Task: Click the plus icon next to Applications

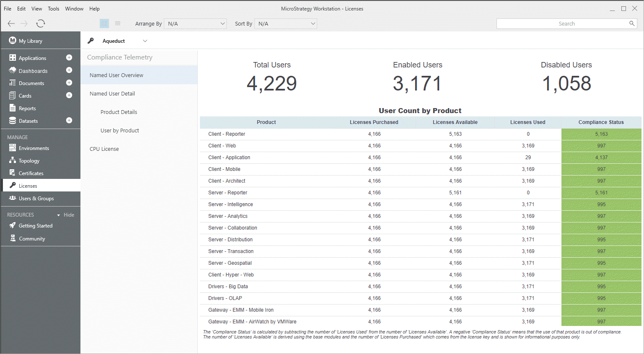Action: (x=69, y=57)
